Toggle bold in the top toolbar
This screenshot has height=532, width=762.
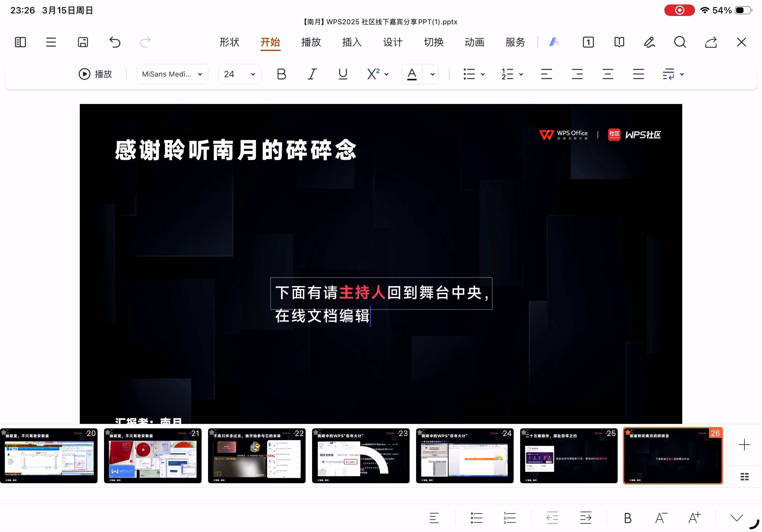click(281, 74)
